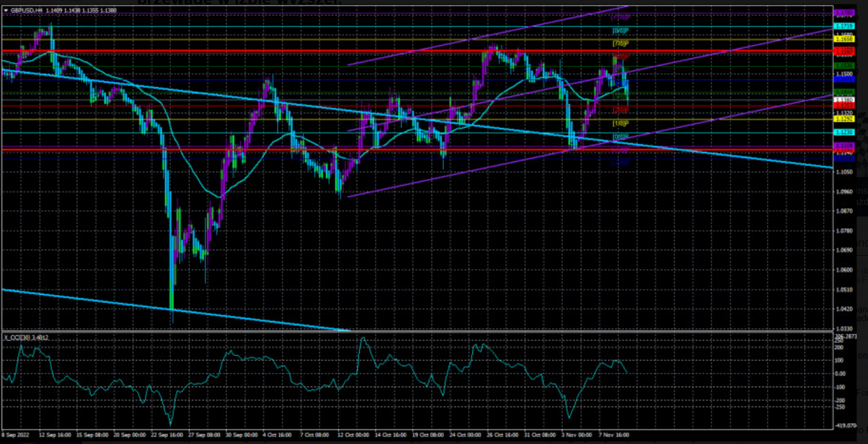Click the [1/8]P Murrey level label

tap(620, 123)
